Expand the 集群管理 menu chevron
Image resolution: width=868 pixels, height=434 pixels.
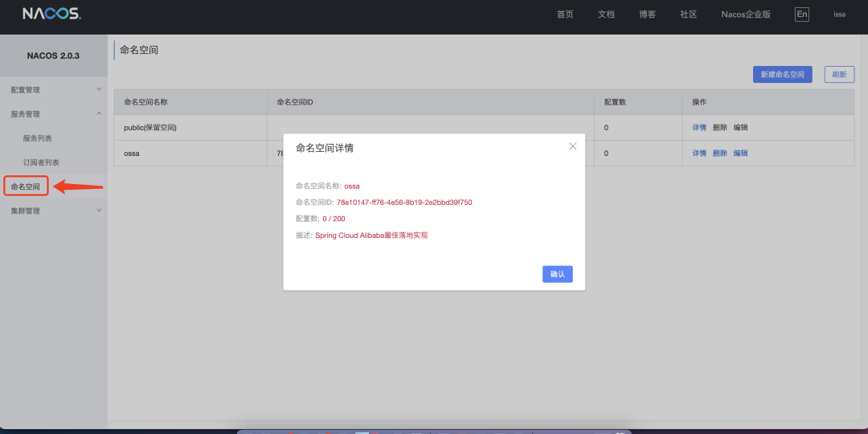[x=99, y=211]
